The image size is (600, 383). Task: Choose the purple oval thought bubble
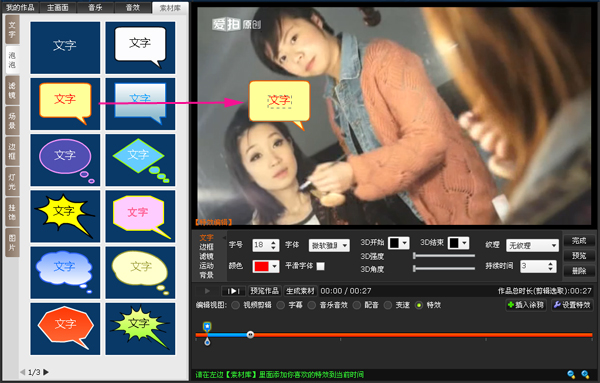[65, 160]
